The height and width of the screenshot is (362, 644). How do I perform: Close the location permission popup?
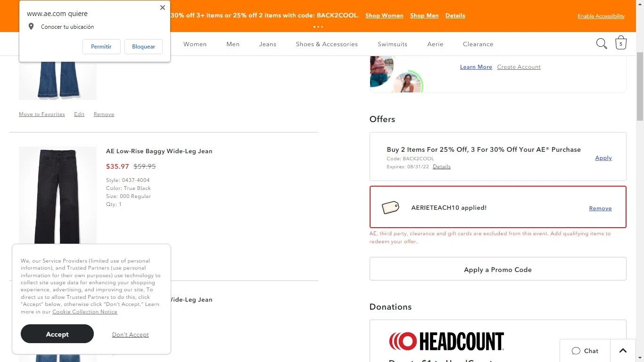point(163,8)
